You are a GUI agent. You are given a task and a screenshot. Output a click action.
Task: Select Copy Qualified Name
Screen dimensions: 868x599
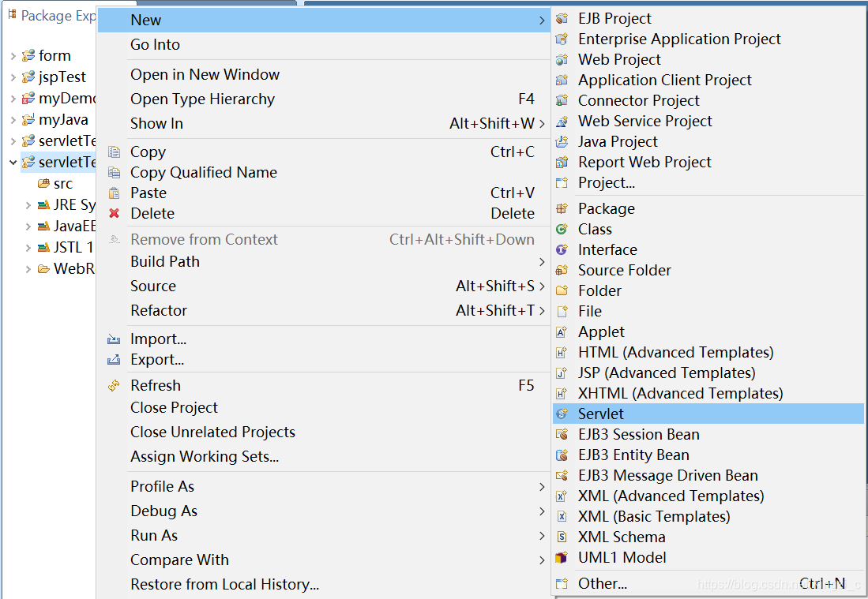pos(324,173)
